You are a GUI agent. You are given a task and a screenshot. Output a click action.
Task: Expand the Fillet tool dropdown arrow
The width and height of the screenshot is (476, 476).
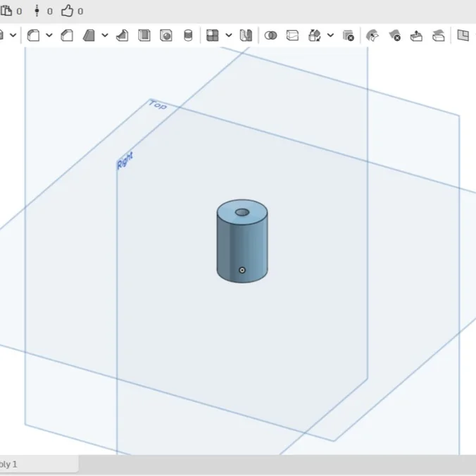coord(49,35)
